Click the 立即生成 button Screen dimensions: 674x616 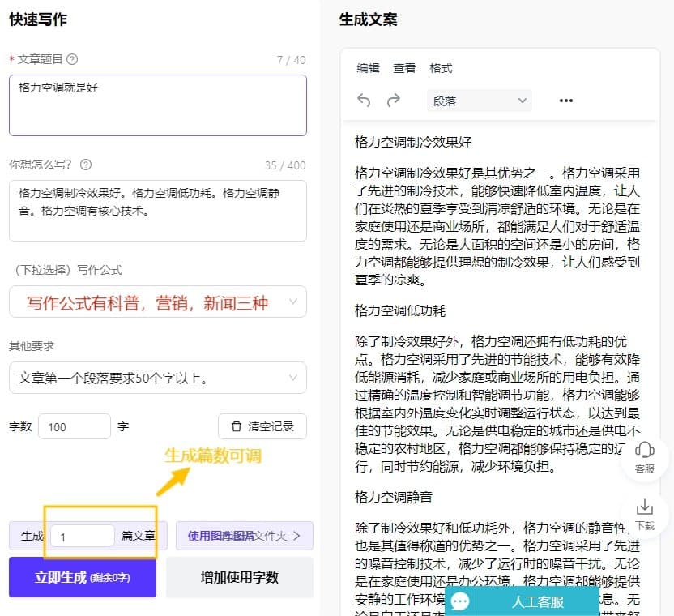coord(83,577)
